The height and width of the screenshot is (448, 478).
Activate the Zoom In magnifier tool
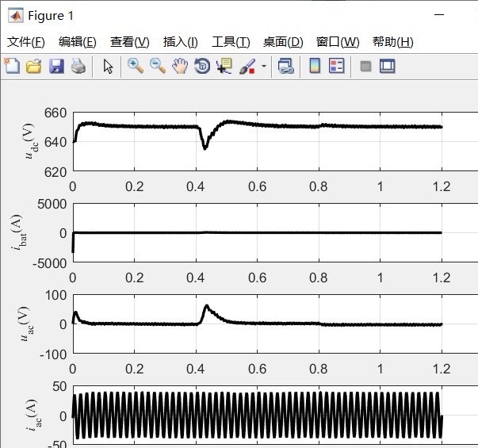136,66
